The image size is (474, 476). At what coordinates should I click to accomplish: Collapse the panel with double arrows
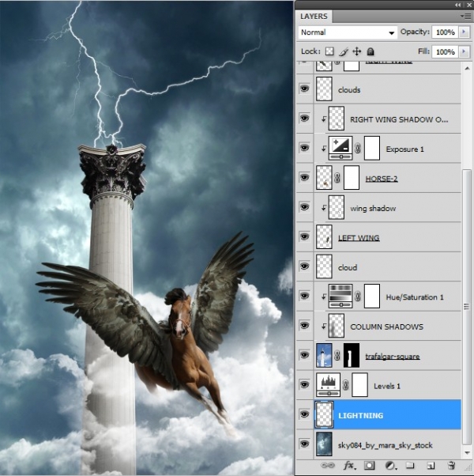point(458,5)
